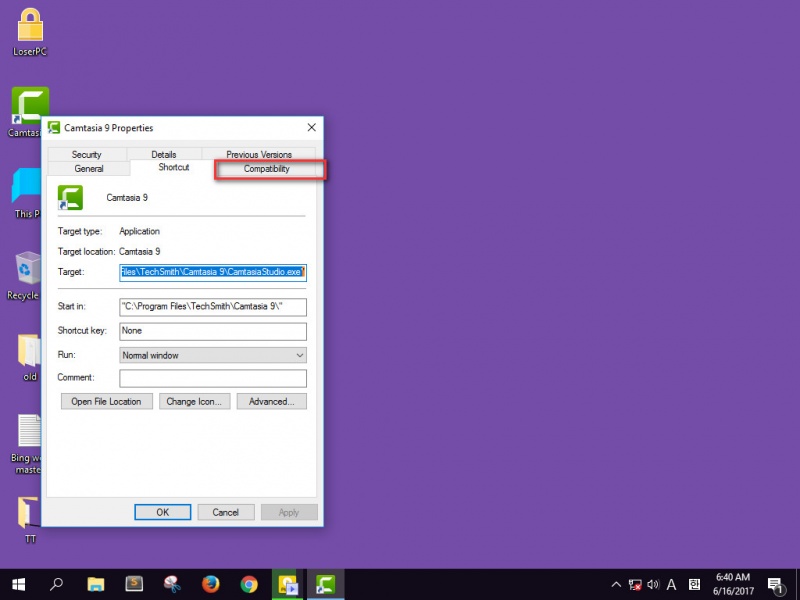
Task: Select the This PC desktop icon
Action: 26,193
